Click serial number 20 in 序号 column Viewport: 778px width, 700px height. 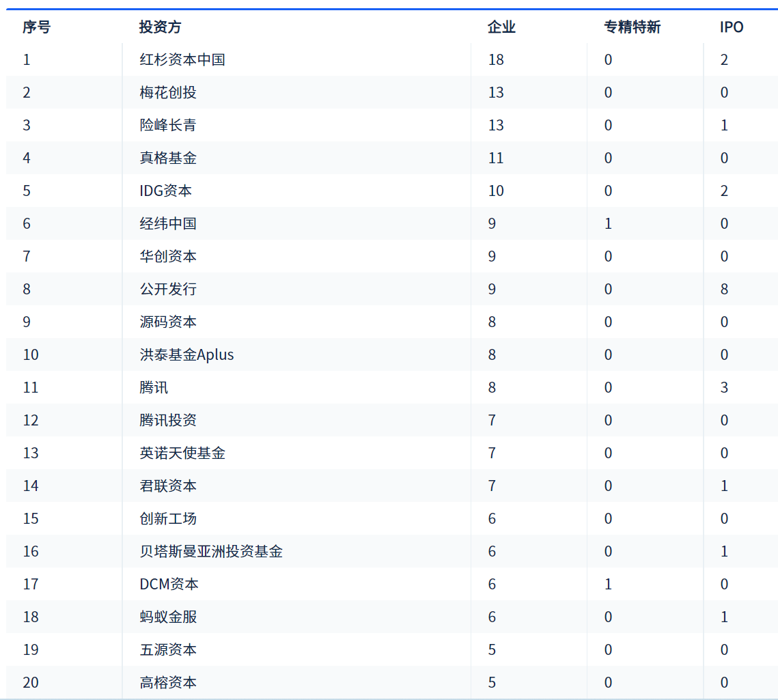[x=31, y=682]
